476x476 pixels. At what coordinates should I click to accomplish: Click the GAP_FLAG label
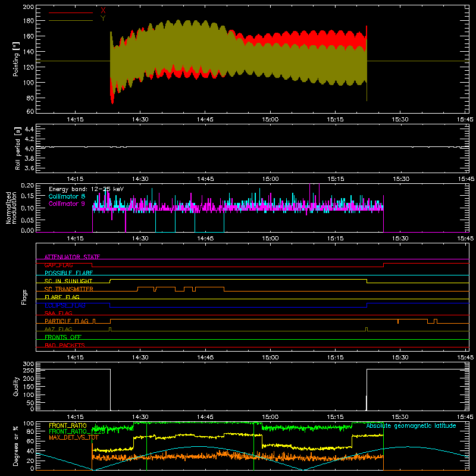tap(58, 265)
